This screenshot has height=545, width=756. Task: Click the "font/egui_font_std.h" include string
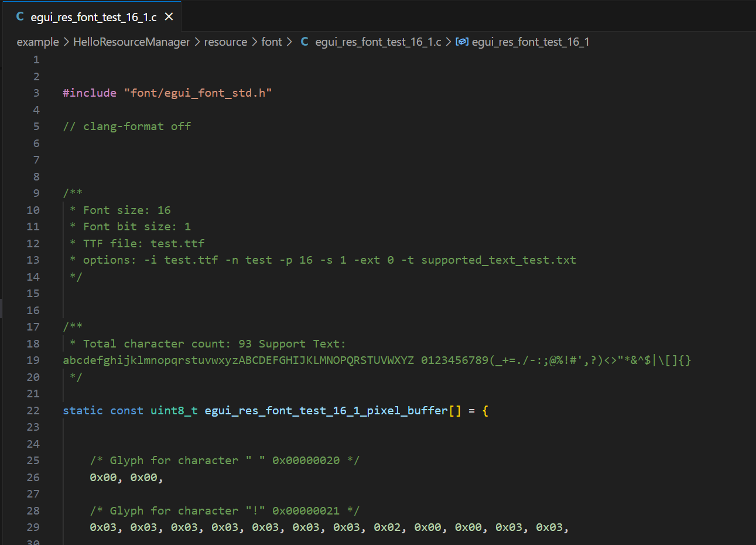(198, 93)
